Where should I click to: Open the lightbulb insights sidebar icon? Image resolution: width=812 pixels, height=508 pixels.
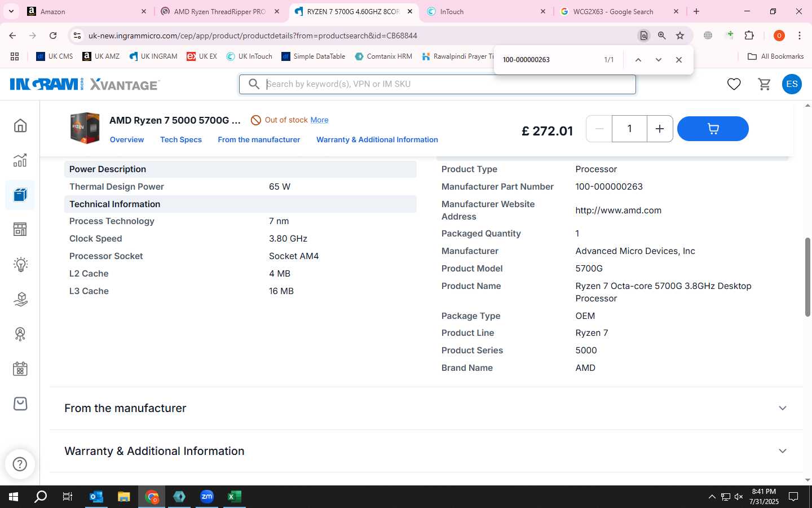click(20, 265)
